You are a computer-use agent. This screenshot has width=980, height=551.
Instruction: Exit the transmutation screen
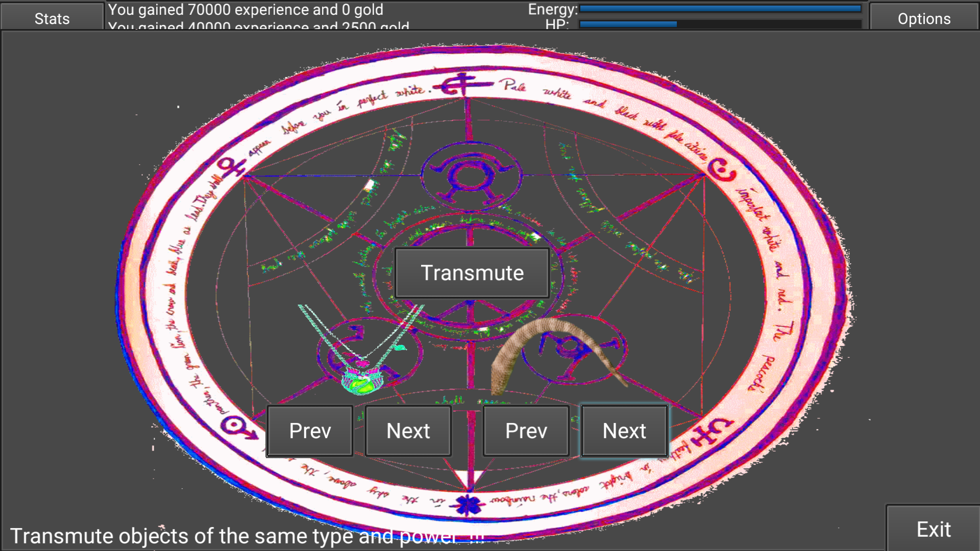[933, 529]
